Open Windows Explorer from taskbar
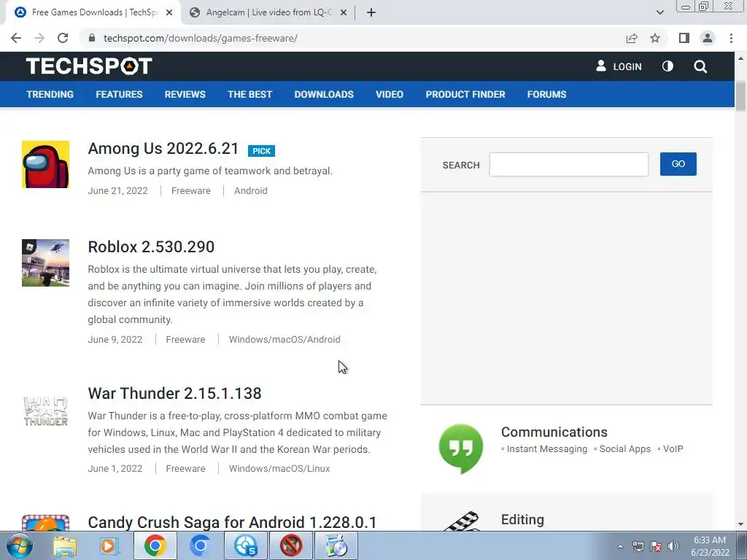Image resolution: width=747 pixels, height=560 pixels. (65, 545)
